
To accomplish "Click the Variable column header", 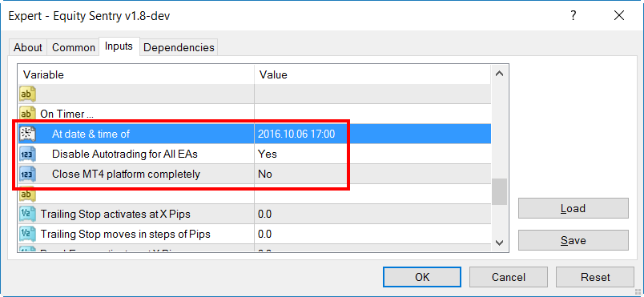I will pyautogui.click(x=136, y=74).
